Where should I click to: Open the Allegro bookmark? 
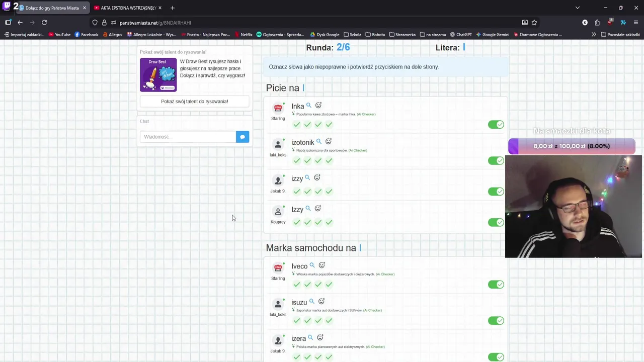[112, 35]
